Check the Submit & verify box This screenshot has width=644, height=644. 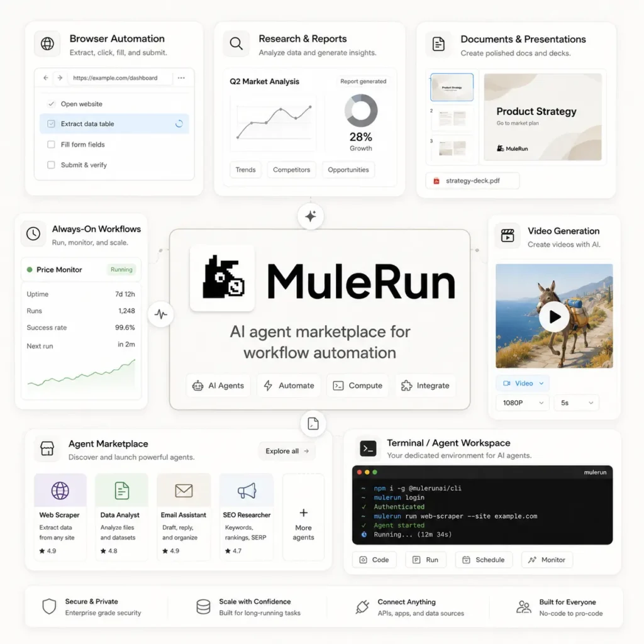(51, 165)
